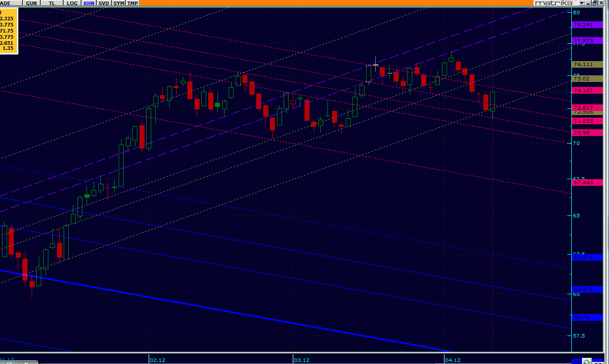This screenshot has width=609, height=364.
Task: Minimize the matriks chart window
Action: [x=589, y=3]
